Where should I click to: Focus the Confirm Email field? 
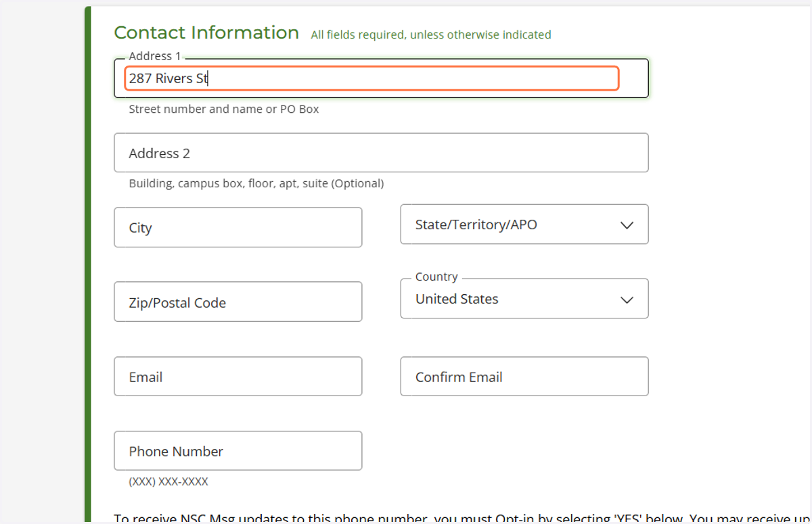click(524, 377)
